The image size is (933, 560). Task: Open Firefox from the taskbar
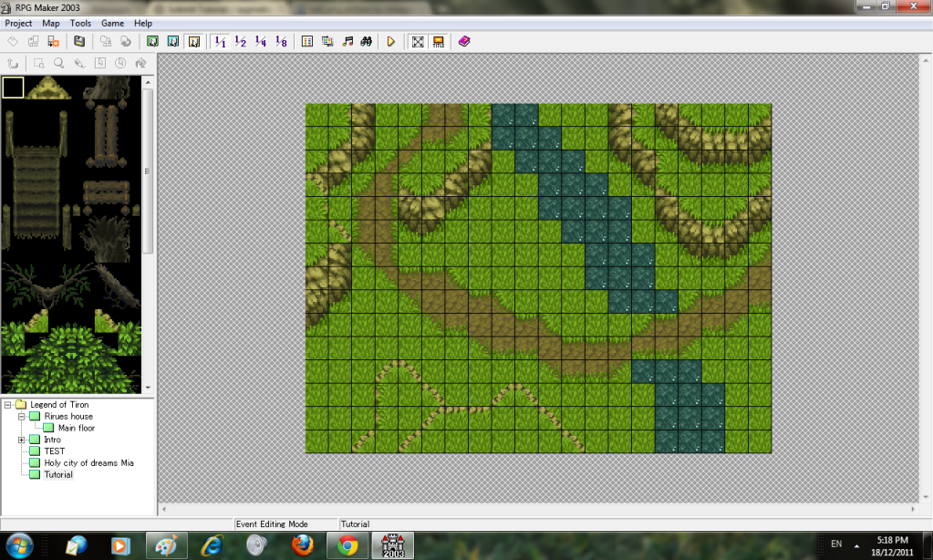(x=302, y=545)
